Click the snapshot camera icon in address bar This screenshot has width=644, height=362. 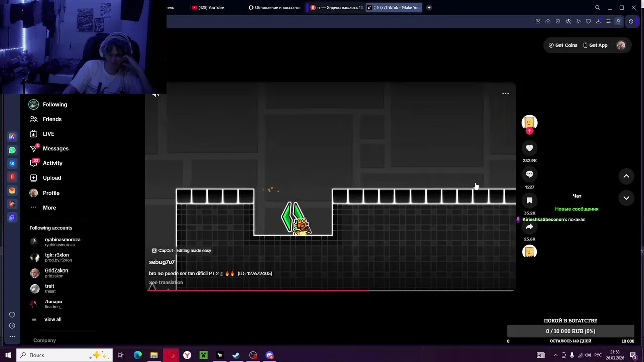[x=548, y=21]
